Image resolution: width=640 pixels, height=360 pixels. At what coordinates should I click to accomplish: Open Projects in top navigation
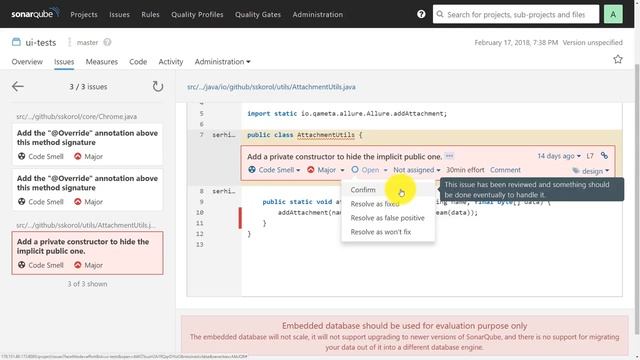[84, 14]
